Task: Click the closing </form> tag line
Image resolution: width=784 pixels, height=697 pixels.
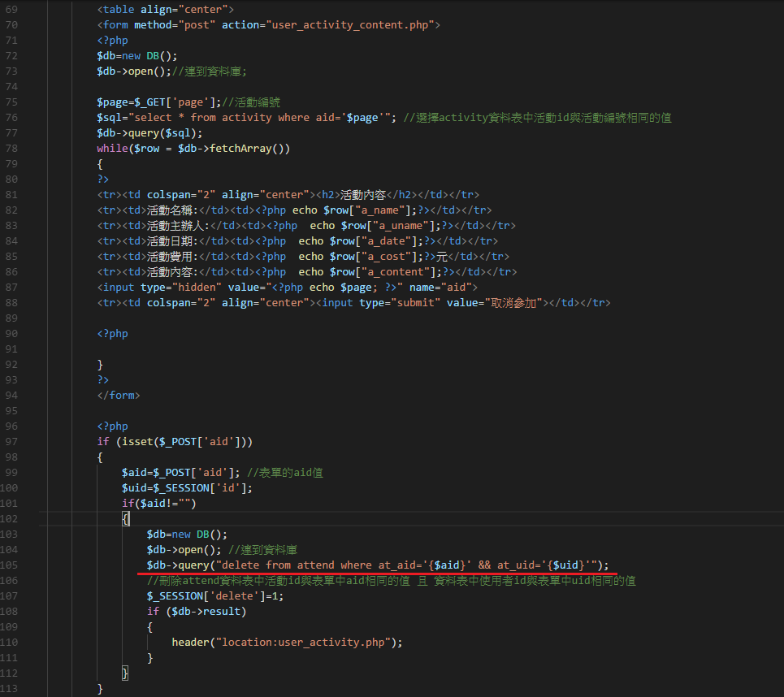Action: click(x=119, y=396)
